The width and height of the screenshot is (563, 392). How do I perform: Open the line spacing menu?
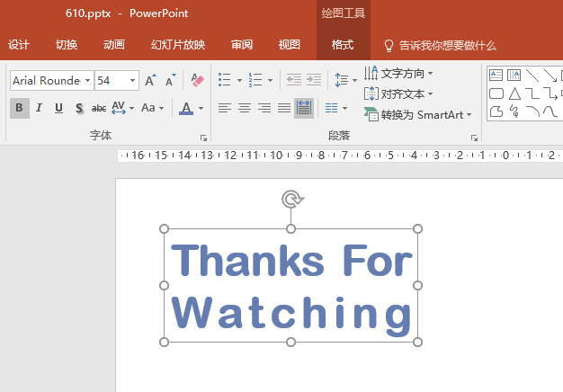[345, 80]
